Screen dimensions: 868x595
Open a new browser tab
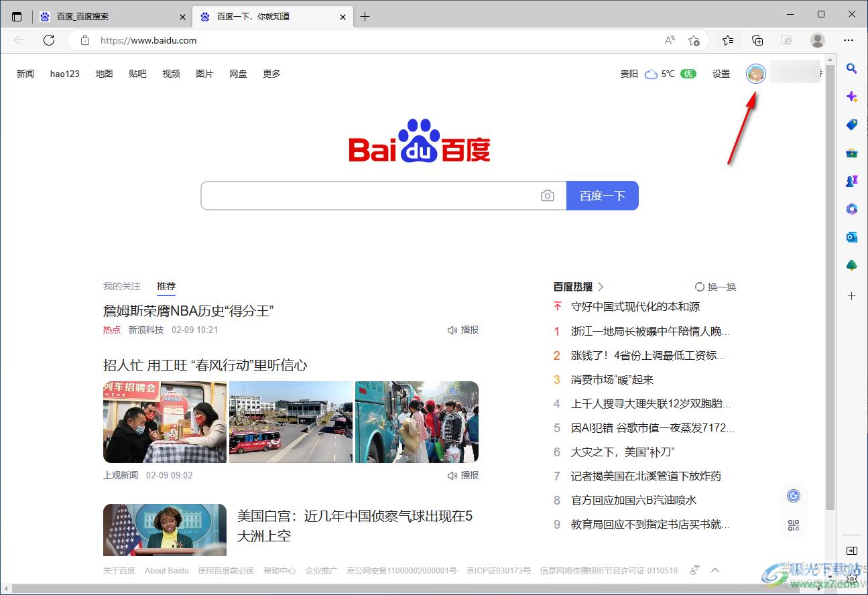click(x=365, y=17)
